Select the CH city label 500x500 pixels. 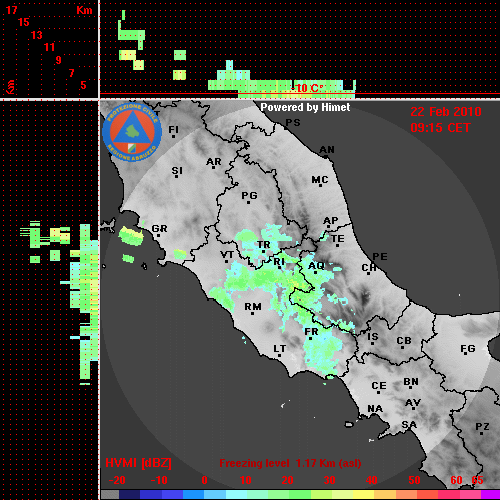pyautogui.click(x=369, y=267)
